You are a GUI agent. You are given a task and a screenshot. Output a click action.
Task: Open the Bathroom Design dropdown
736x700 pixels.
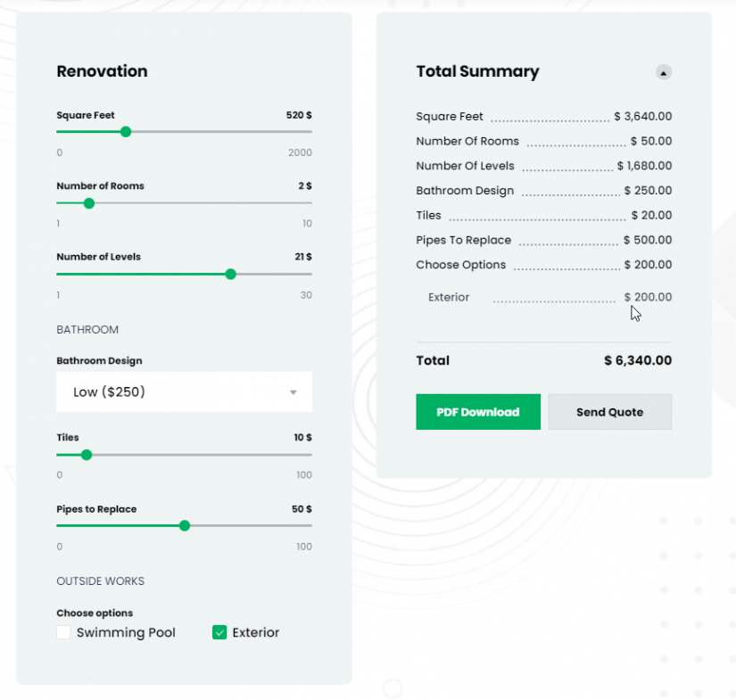(x=184, y=391)
